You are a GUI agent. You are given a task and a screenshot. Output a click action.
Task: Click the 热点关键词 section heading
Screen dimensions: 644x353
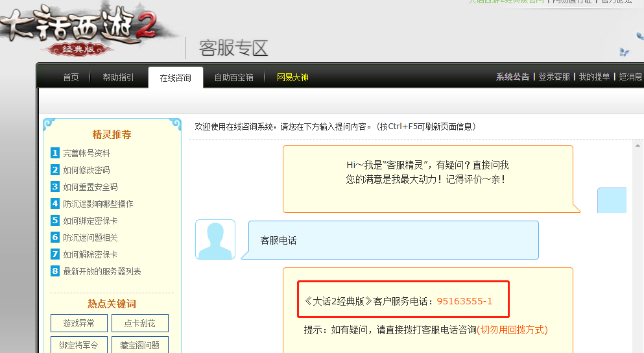[x=112, y=304]
